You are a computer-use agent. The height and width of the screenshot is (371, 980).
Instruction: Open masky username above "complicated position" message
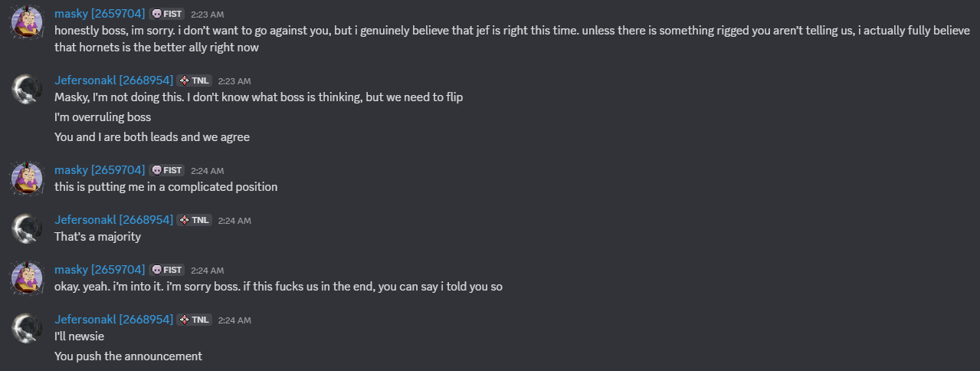(x=100, y=169)
